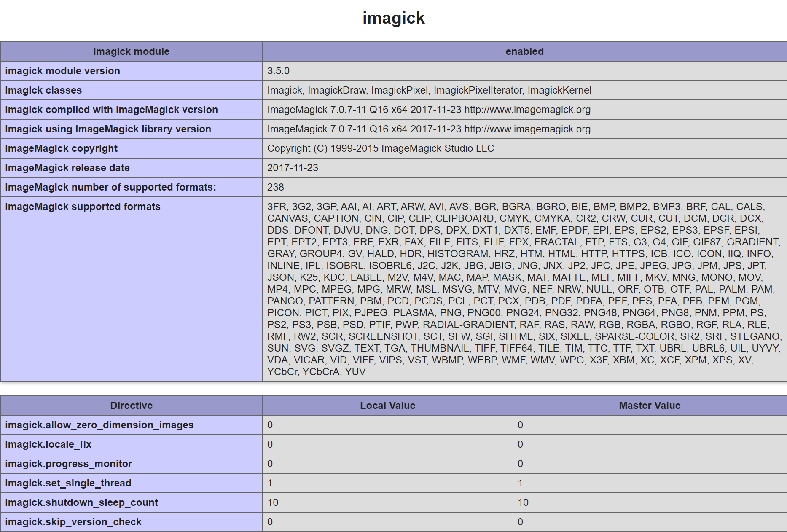Select the 'imagick module' header cell

132,51
